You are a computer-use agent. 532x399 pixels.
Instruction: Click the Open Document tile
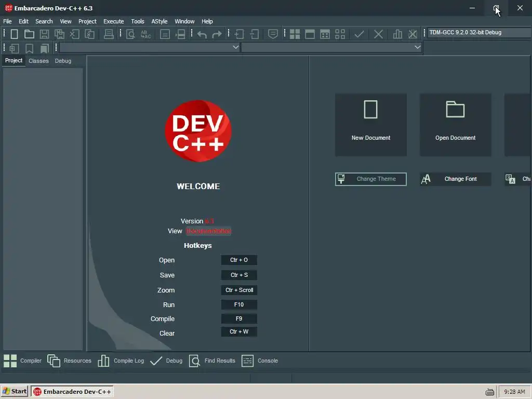455,125
